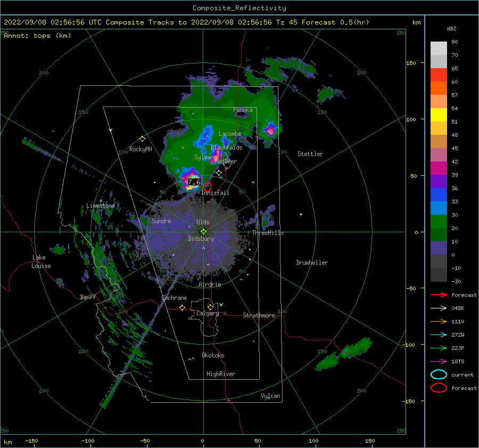Screen dimensions: 479x448
Task: Click the dBZ legend heading
Action: [x=451, y=29]
